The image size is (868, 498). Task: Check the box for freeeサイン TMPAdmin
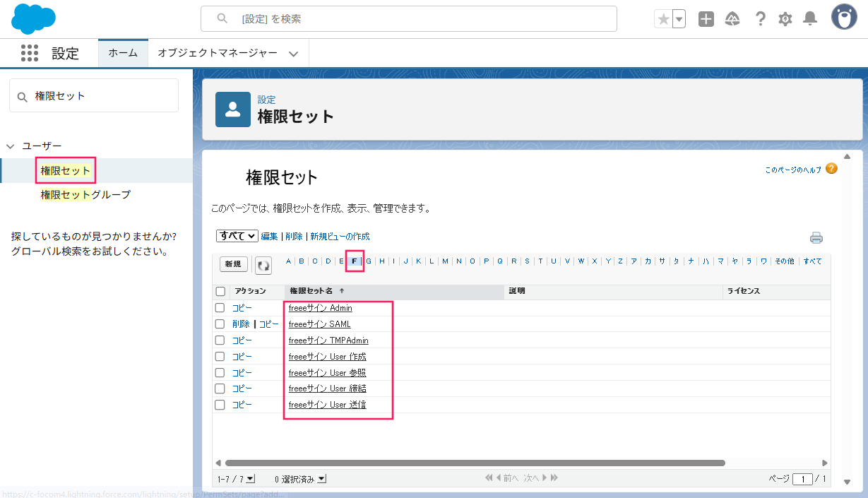pyautogui.click(x=220, y=340)
